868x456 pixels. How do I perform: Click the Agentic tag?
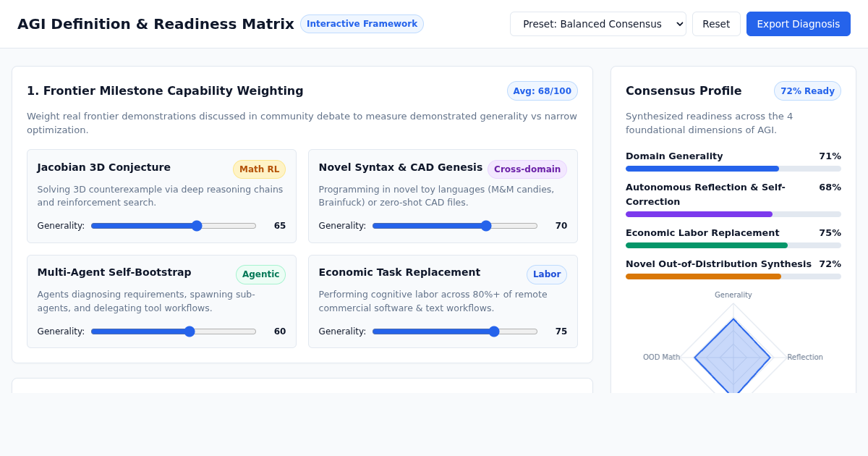click(x=260, y=274)
